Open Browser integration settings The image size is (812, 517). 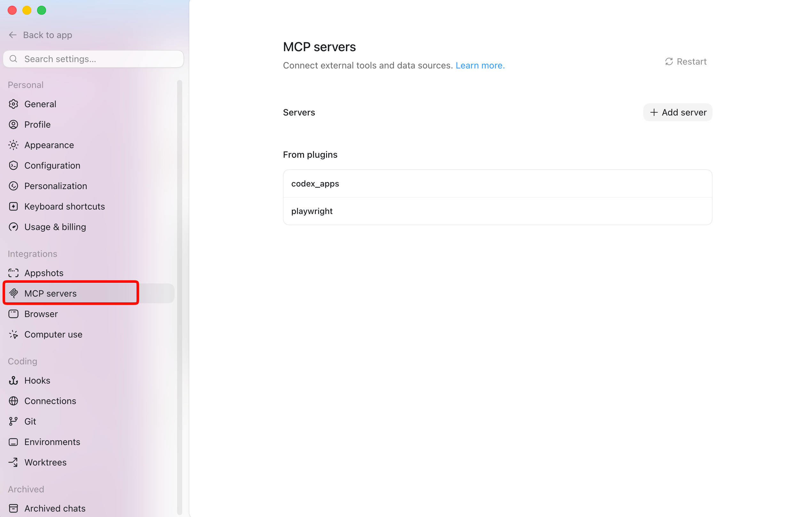tap(89, 314)
